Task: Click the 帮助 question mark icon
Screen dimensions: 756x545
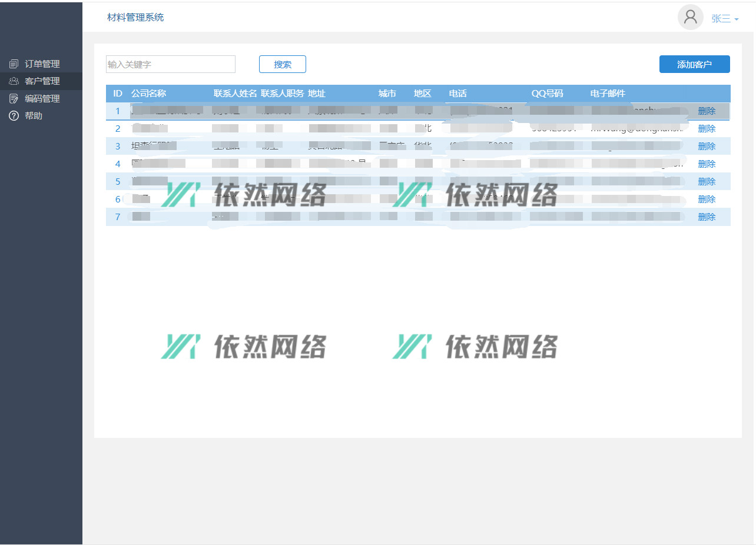Action: click(14, 116)
